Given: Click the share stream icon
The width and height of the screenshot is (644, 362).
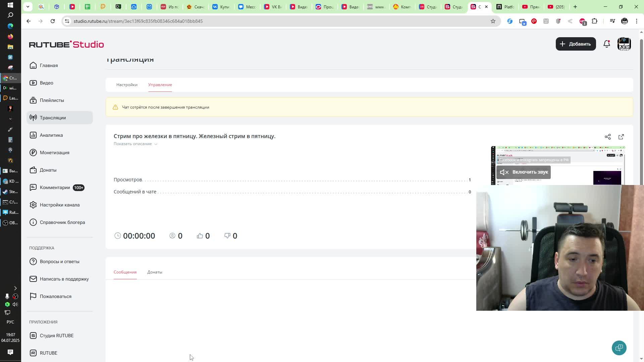Looking at the screenshot, I should [x=607, y=137].
